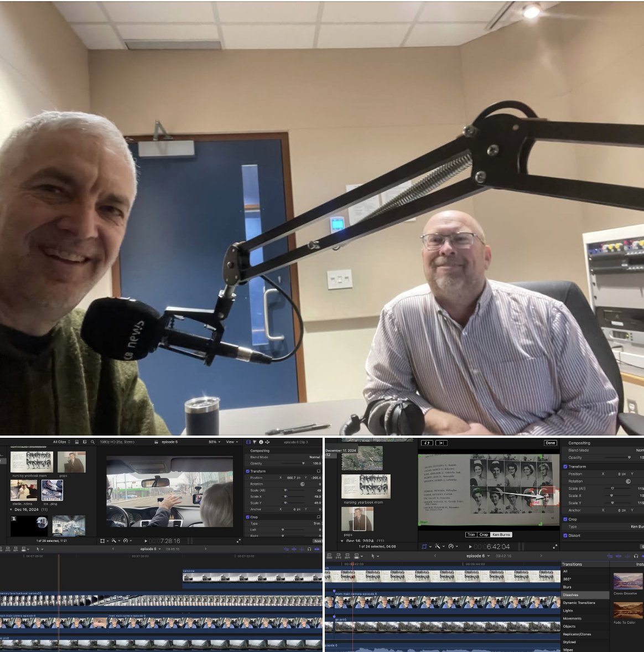Viewport: 644px width, 652px height.
Task: Play the right viewer at 6:42:04
Action: [470, 547]
